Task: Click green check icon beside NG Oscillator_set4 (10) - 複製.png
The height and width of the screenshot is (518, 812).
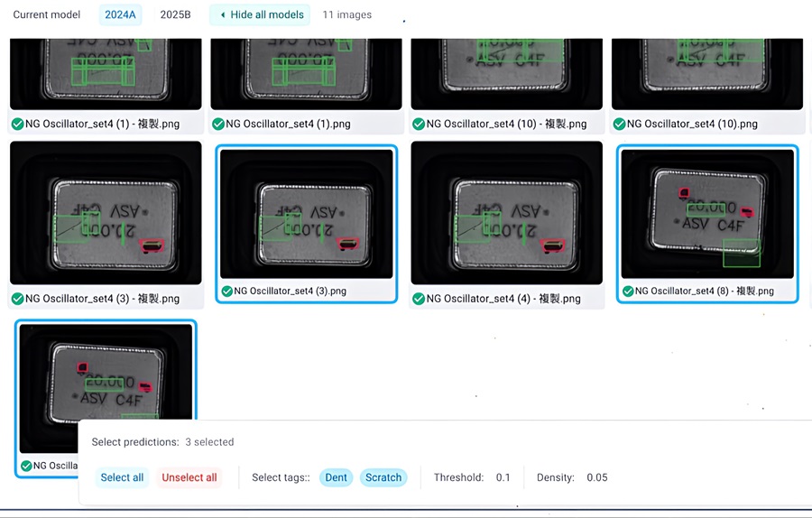Action: tap(419, 125)
